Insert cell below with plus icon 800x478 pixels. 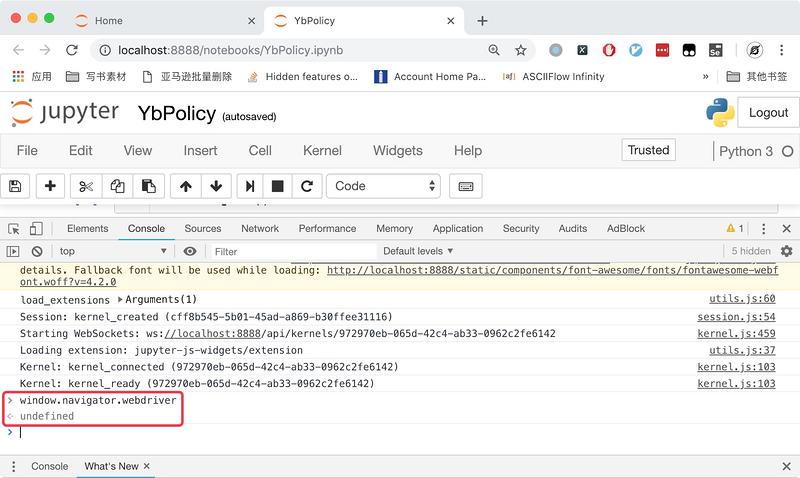point(50,186)
